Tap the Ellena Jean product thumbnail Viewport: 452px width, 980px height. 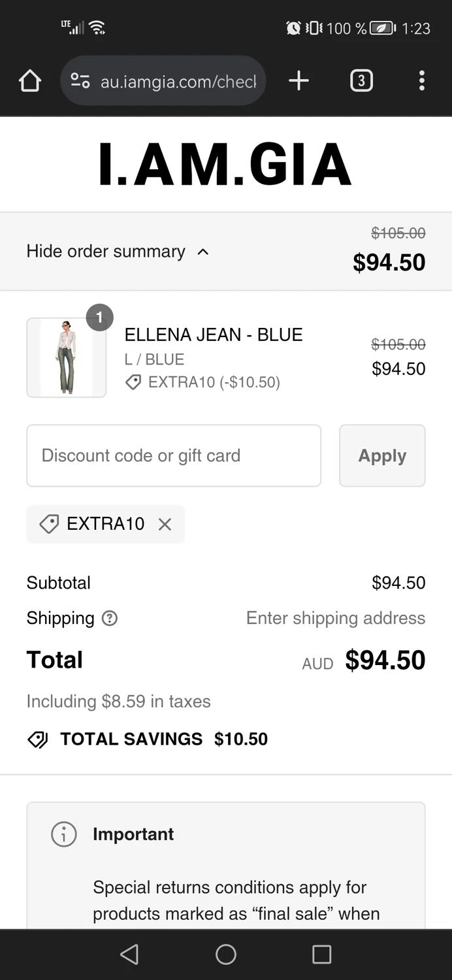[66, 357]
